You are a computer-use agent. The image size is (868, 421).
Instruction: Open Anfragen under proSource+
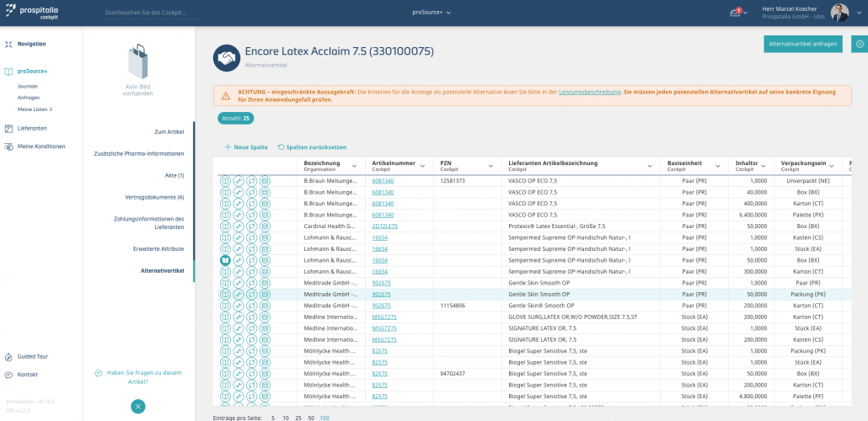[x=29, y=98]
